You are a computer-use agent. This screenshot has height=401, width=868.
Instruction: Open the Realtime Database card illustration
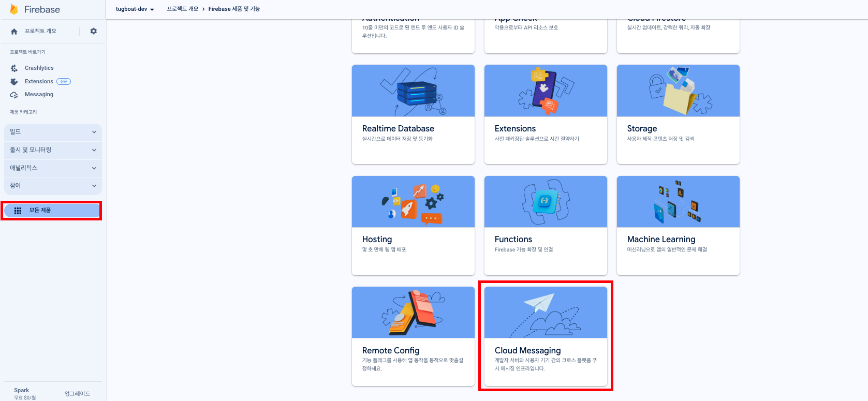pyautogui.click(x=413, y=91)
